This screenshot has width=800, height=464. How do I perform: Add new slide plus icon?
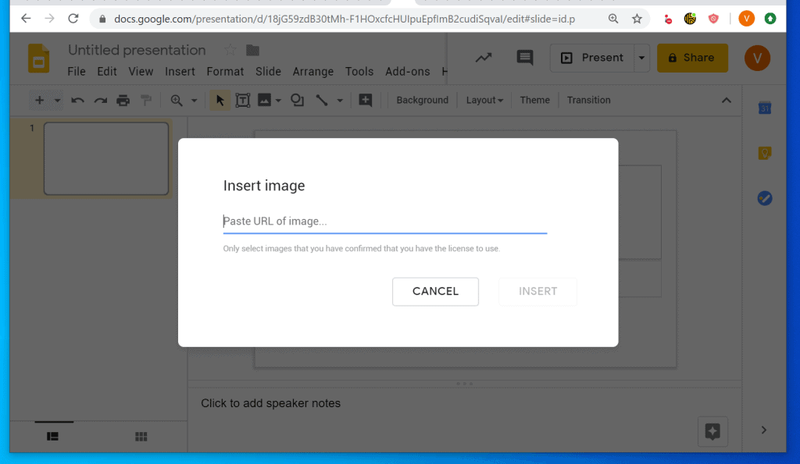(x=39, y=100)
